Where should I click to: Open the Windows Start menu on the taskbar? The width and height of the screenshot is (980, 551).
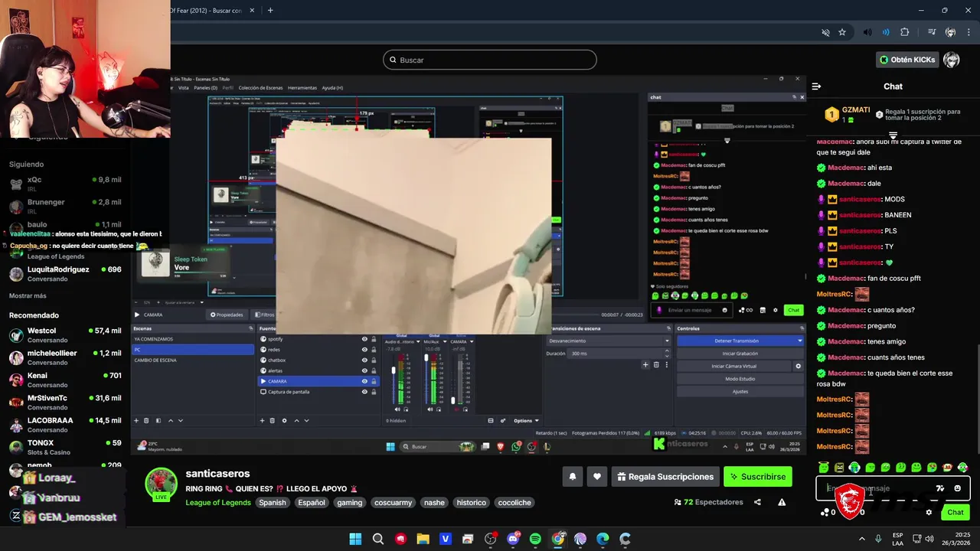click(355, 539)
